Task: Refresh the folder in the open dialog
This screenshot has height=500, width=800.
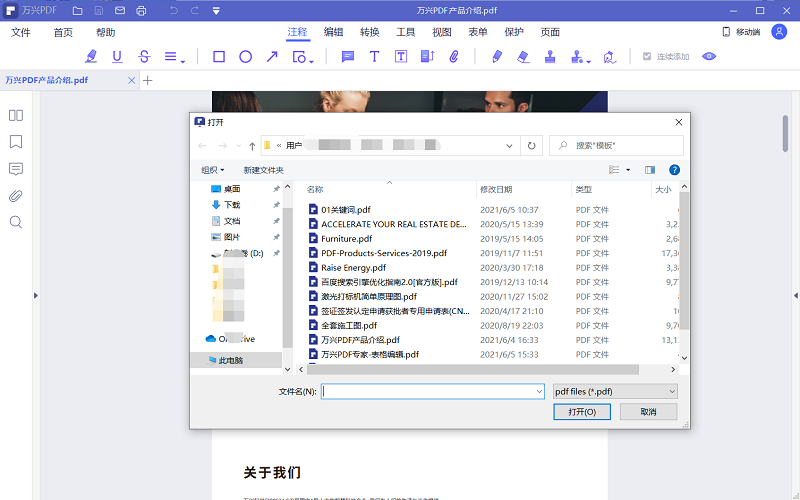Action: coord(532,146)
